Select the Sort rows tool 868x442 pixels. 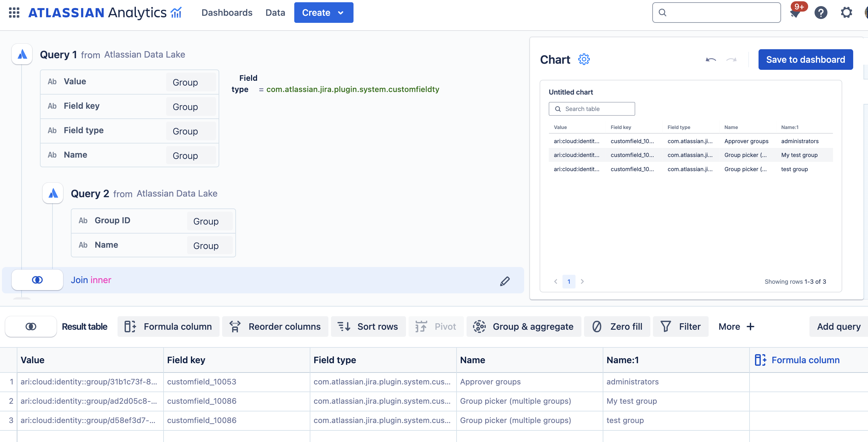pos(368,326)
